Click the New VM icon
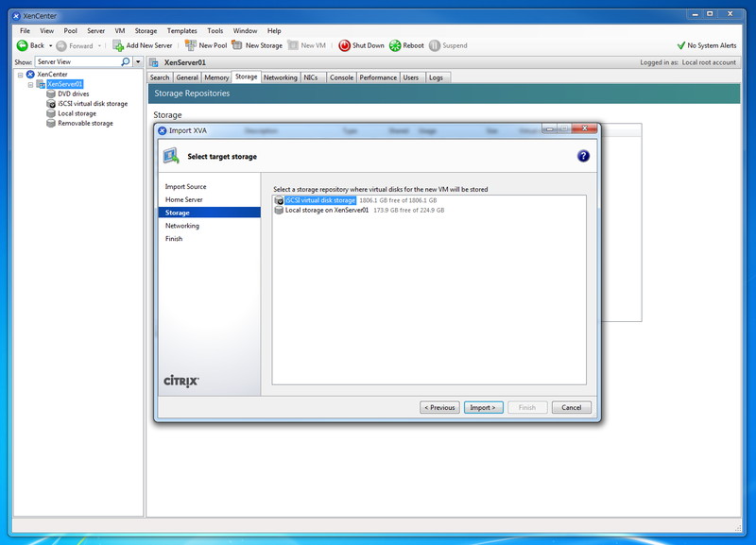This screenshot has width=756, height=545. [x=293, y=44]
